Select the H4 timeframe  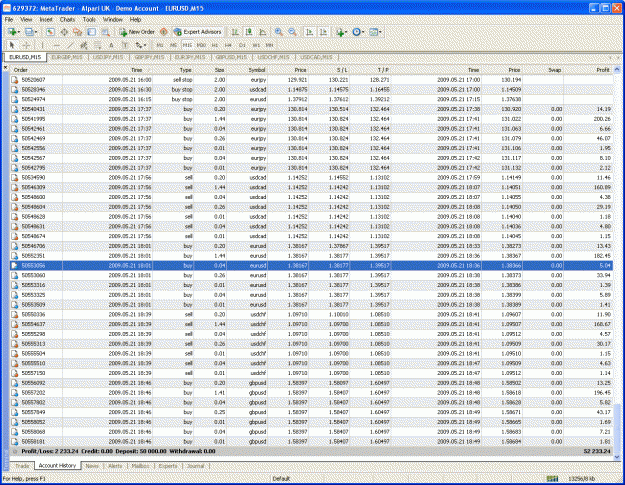(x=228, y=45)
